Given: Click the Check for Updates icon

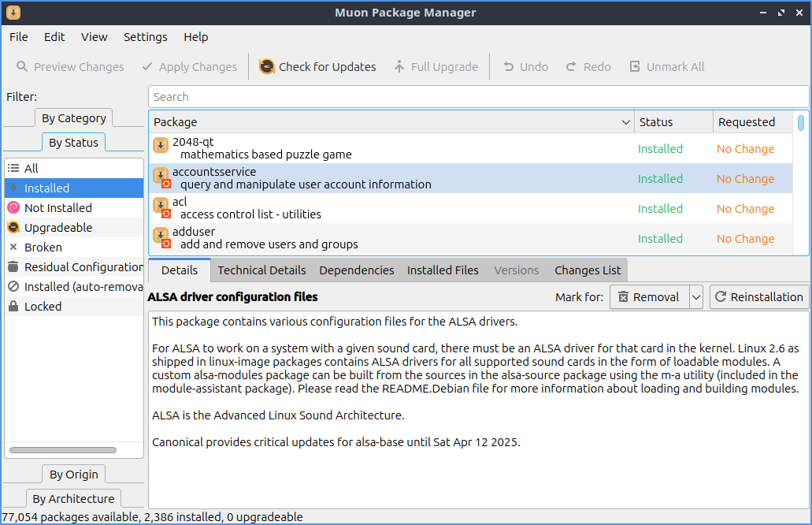Looking at the screenshot, I should pyautogui.click(x=267, y=67).
